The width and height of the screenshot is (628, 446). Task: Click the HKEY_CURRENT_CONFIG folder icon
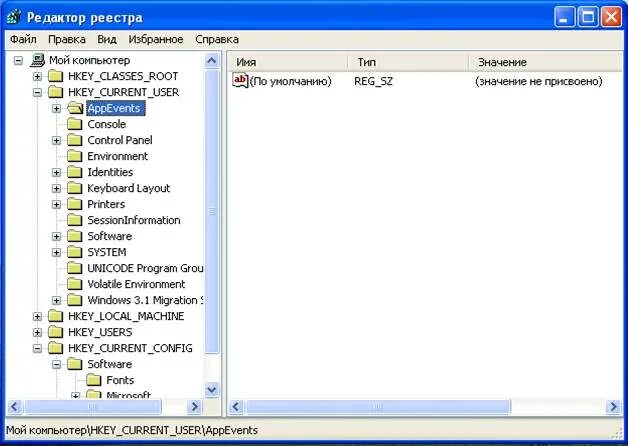click(x=56, y=348)
